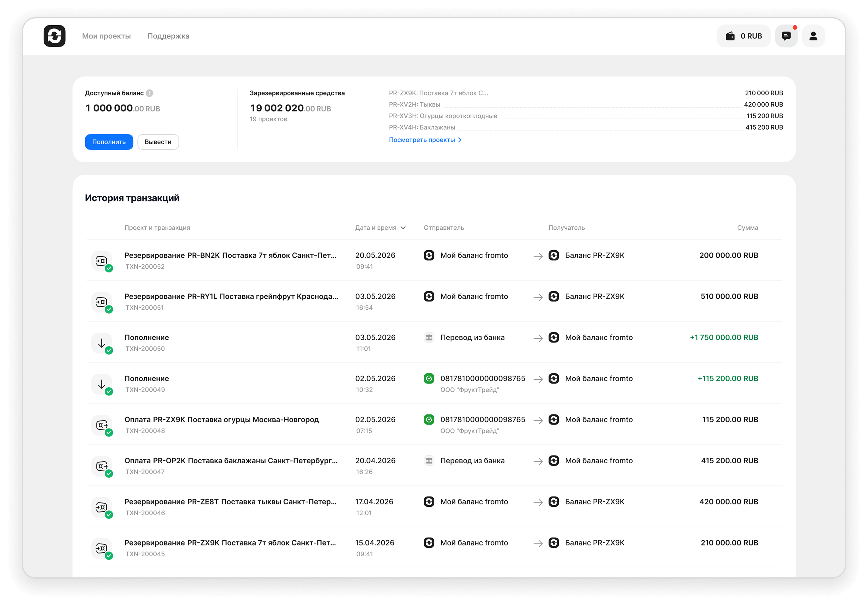
Task: Click the deposit arrow icon for TXN-200050
Action: coord(102,343)
